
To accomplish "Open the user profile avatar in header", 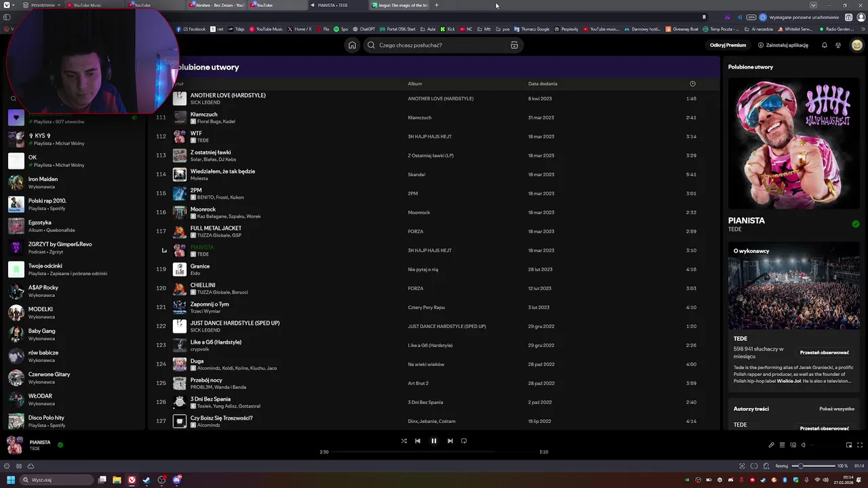I will tap(856, 45).
